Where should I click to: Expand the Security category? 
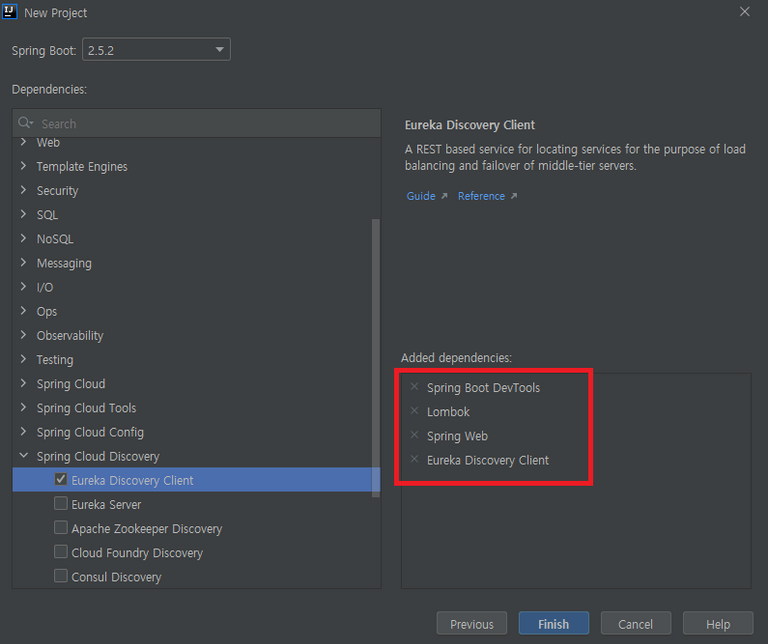(23, 190)
